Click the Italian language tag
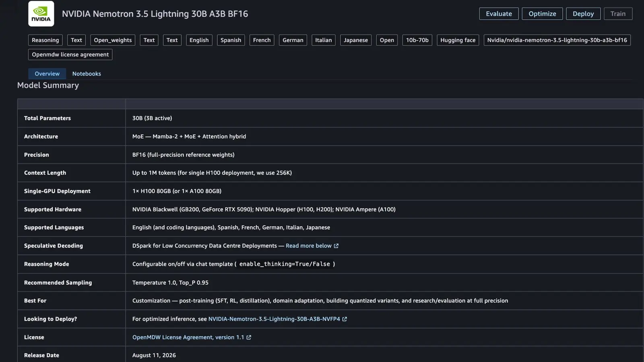This screenshot has width=644, height=362. coord(324,40)
